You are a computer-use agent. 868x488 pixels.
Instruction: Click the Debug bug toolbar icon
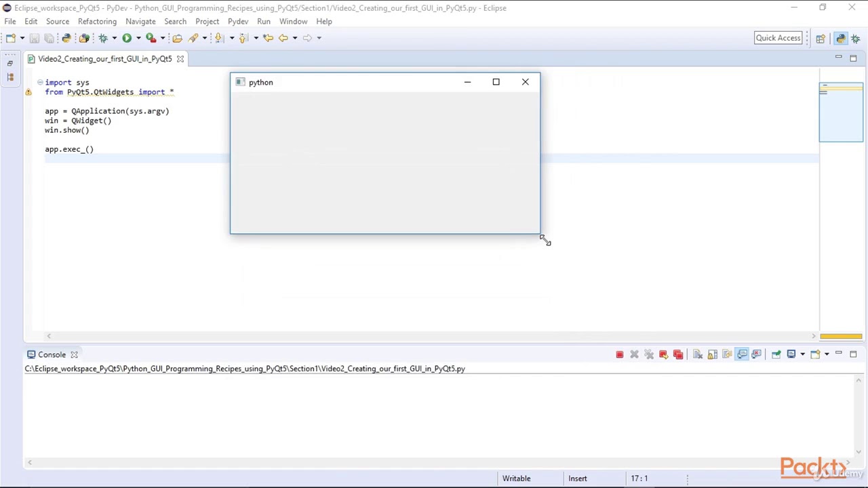pos(103,38)
